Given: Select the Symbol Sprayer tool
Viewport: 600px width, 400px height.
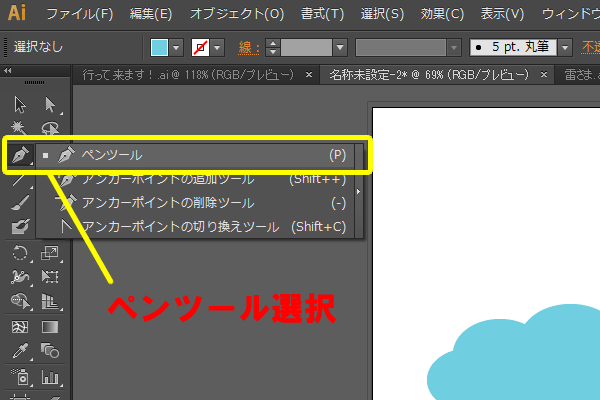Looking at the screenshot, I should tap(20, 377).
